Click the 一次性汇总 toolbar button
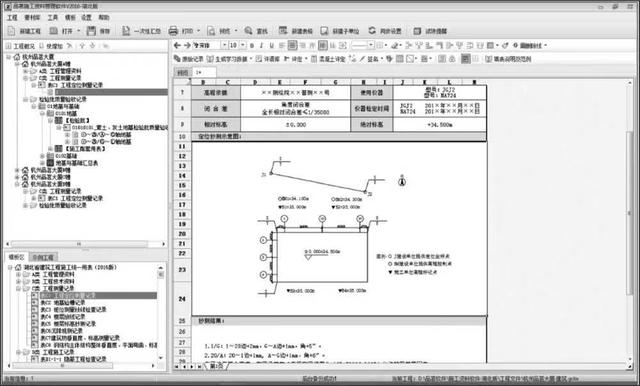 [x=142, y=31]
